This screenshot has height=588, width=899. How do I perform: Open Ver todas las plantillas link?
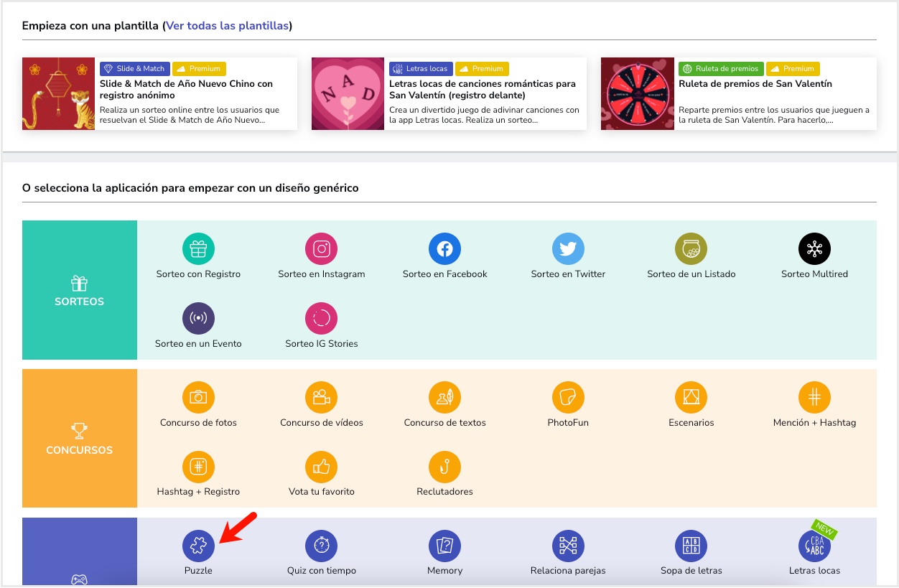[x=228, y=26]
